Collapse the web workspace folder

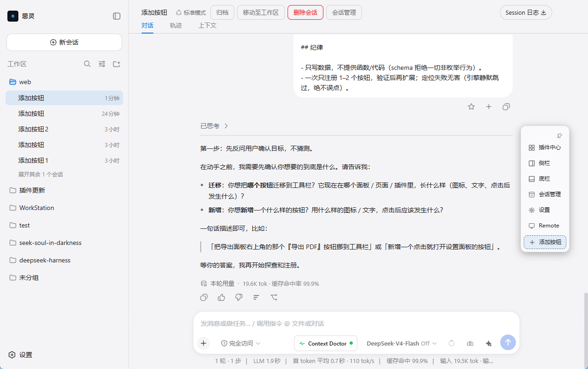(x=64, y=82)
